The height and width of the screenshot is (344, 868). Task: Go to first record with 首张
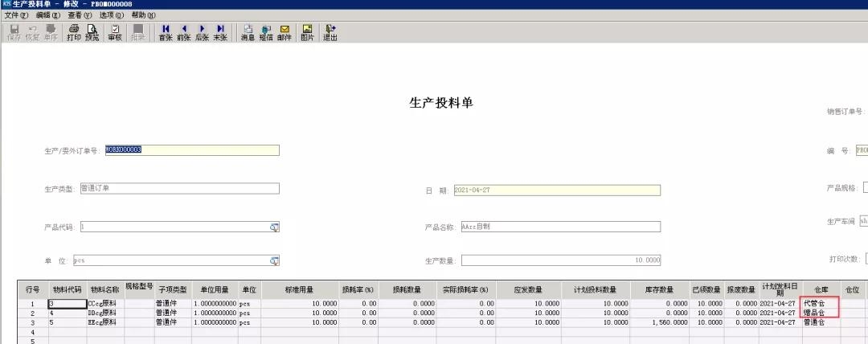(166, 32)
